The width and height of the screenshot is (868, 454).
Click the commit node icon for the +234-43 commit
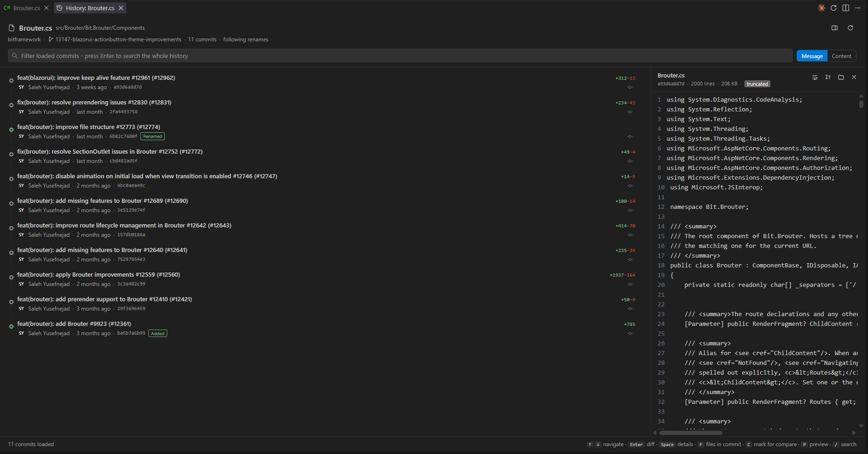(x=630, y=112)
